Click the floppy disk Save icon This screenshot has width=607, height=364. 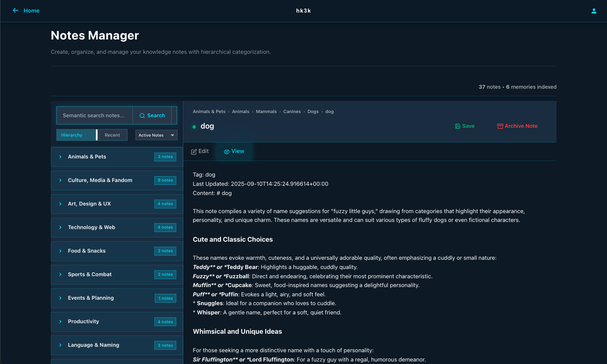pyautogui.click(x=457, y=126)
